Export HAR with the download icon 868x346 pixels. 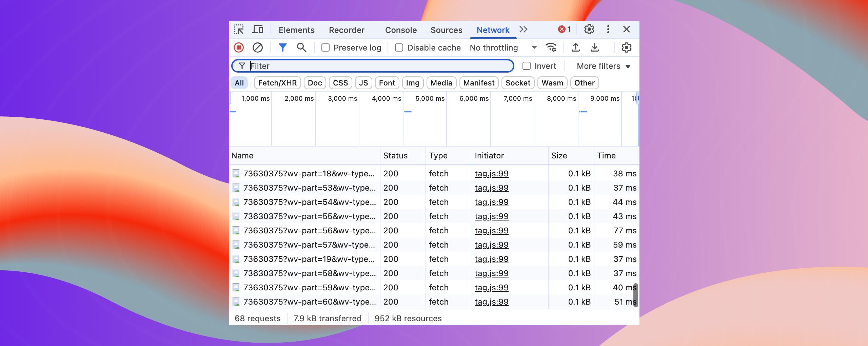[594, 48]
